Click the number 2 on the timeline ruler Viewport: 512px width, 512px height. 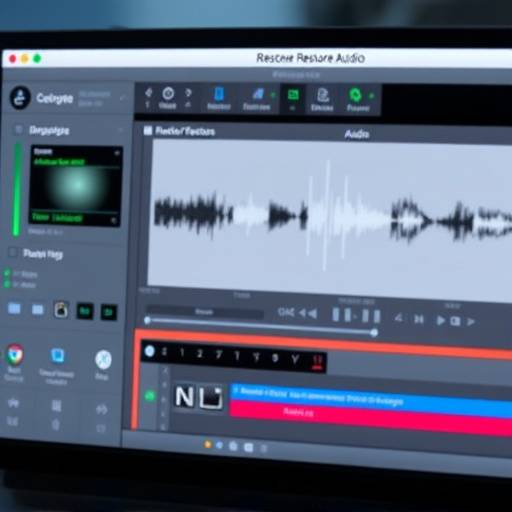pos(200,354)
